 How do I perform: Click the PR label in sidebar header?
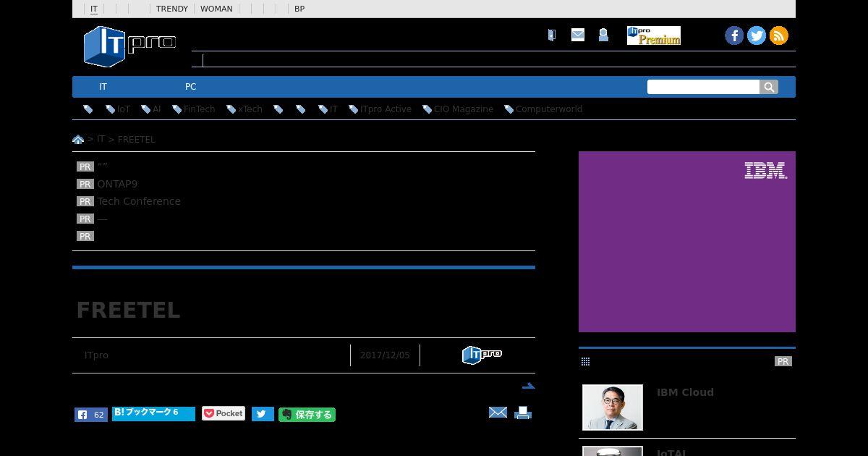point(783,361)
